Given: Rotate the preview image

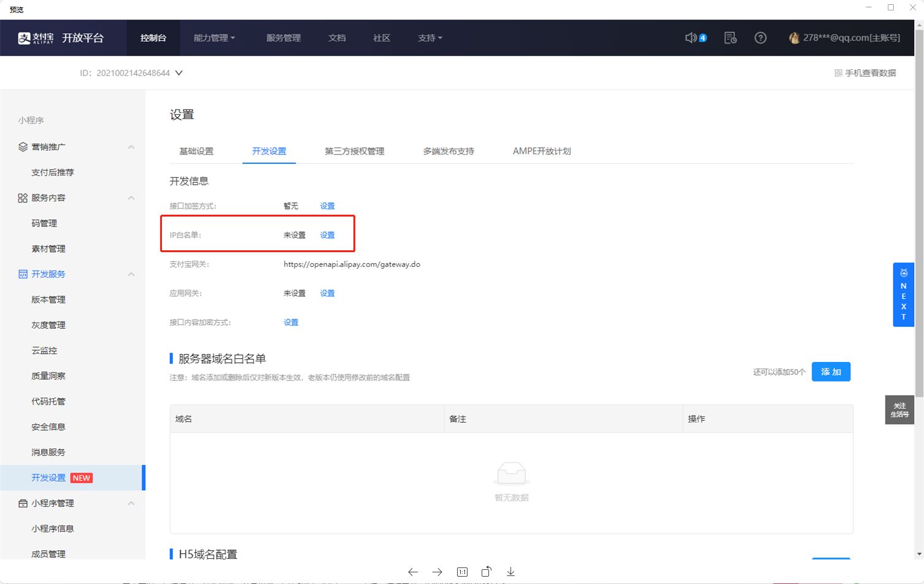Looking at the screenshot, I should point(487,572).
